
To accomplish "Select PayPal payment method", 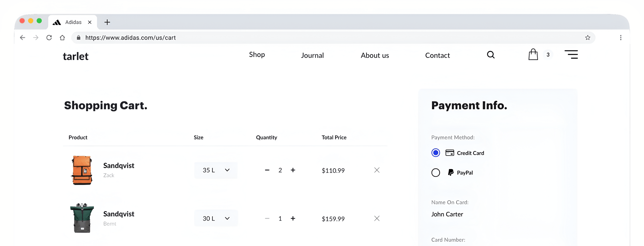I will (x=436, y=173).
